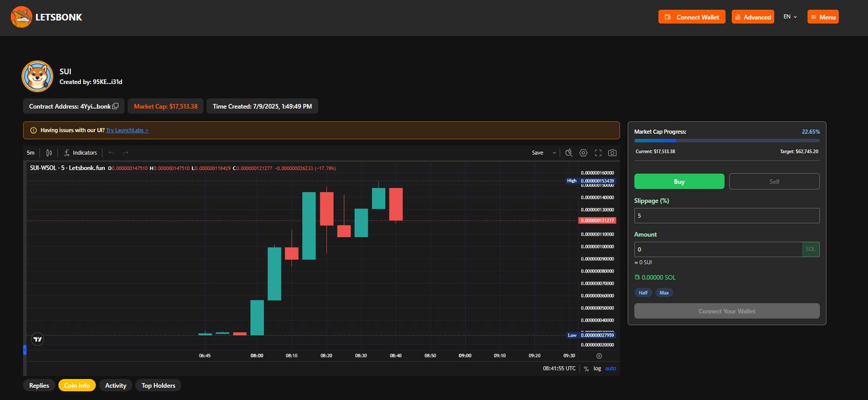Click the Contract Address 4Yyi...bonk text

pyautogui.click(x=70, y=106)
